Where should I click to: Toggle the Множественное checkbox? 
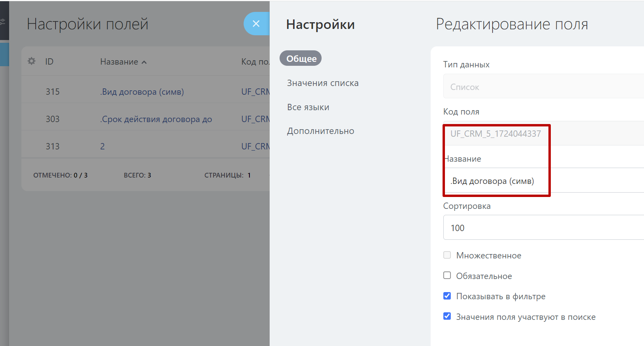click(447, 255)
